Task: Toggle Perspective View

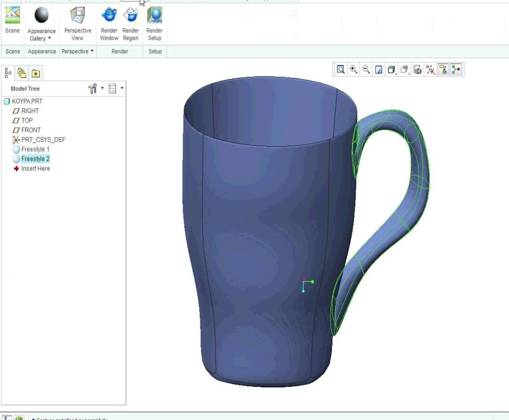Action: tap(78, 24)
